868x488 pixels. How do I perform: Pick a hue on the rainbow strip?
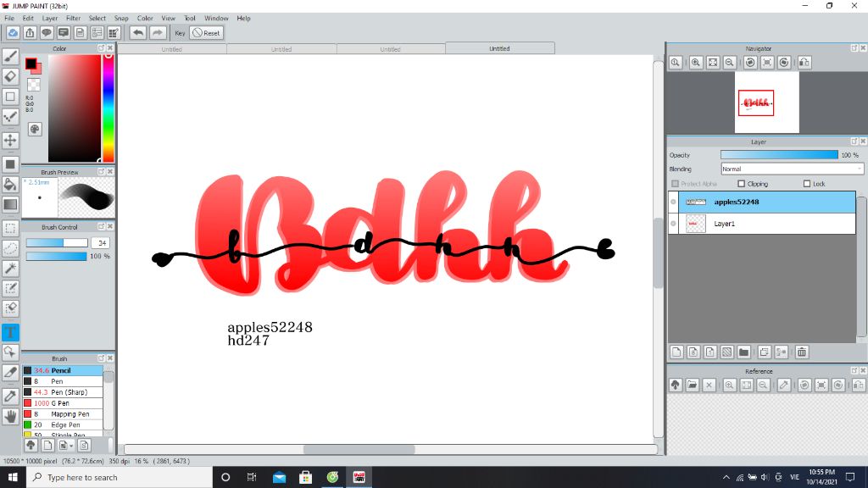[x=108, y=108]
